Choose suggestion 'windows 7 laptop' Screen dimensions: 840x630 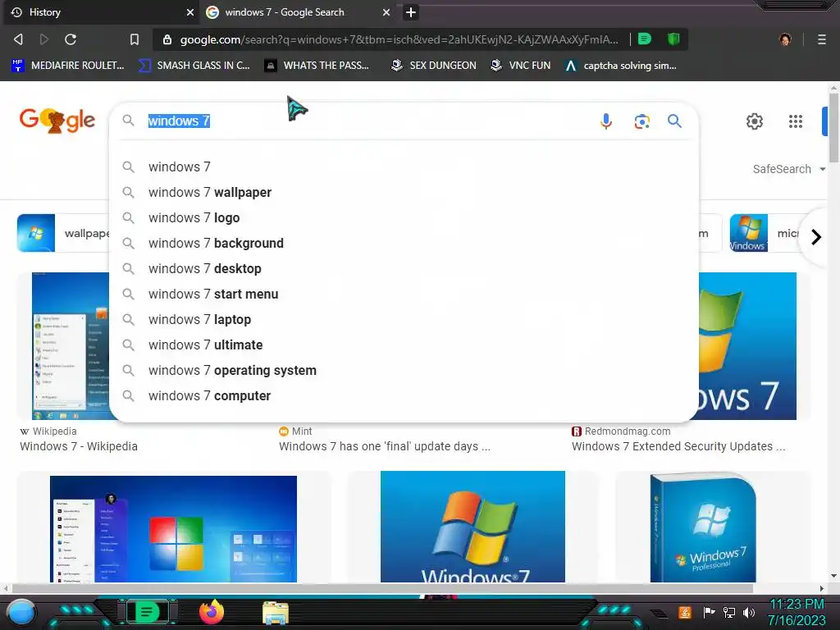tap(404, 320)
